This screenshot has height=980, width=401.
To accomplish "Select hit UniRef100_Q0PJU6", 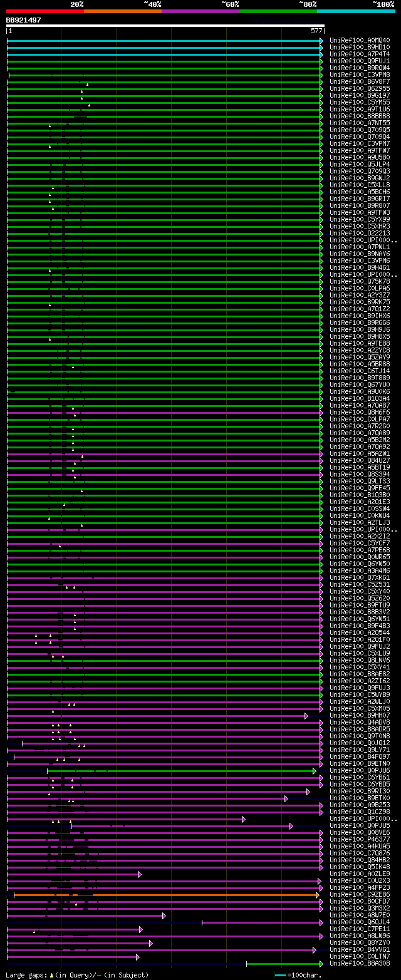I will [x=360, y=771].
